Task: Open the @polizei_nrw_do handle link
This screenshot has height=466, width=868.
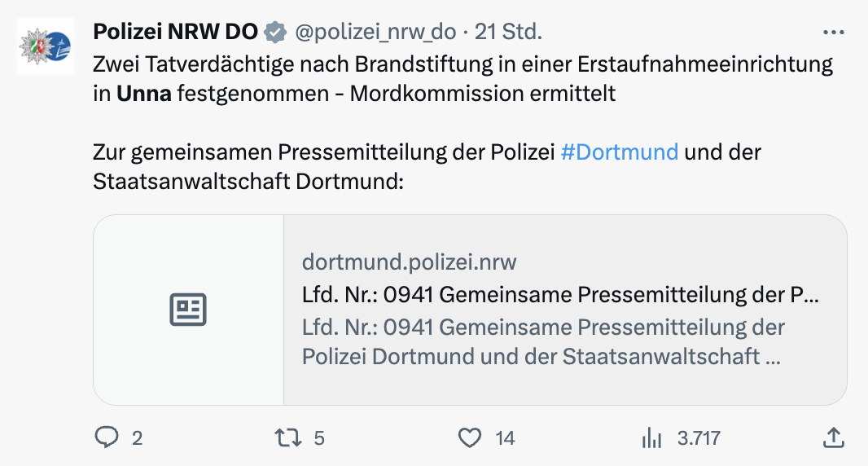Action: [377, 33]
